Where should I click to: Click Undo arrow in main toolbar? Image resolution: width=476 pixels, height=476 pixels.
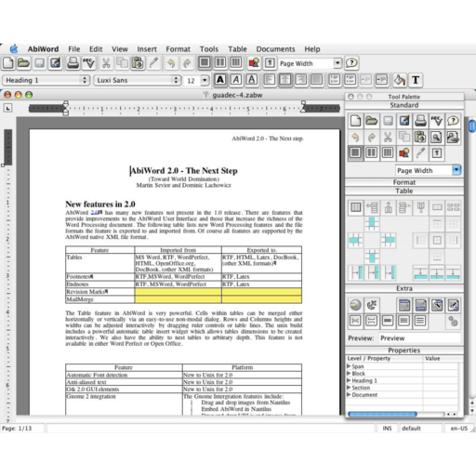171,63
